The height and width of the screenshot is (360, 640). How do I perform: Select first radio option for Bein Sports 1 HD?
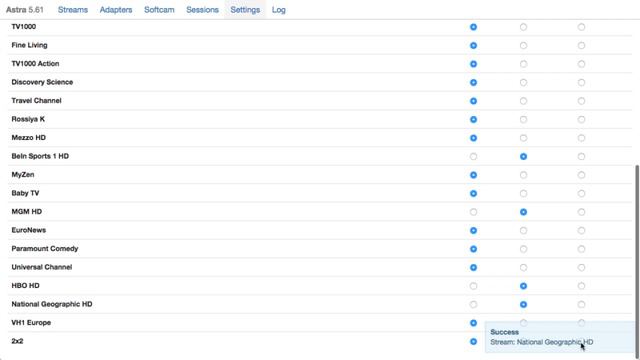point(473,156)
